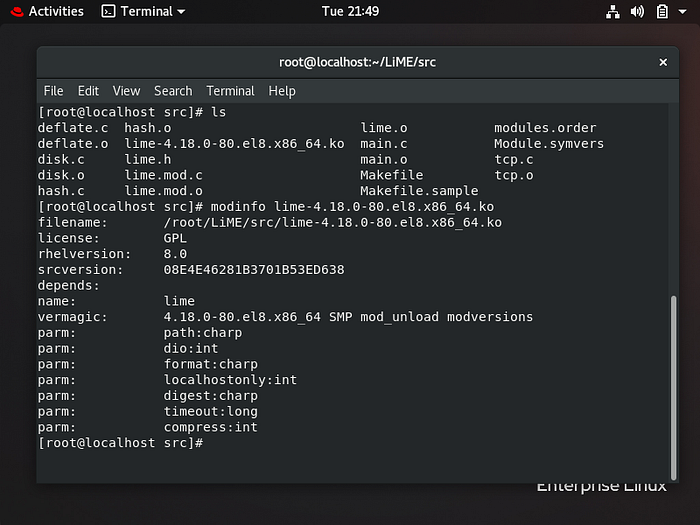Open the Activities overview
Screen dimensions: 700x525
56,11
